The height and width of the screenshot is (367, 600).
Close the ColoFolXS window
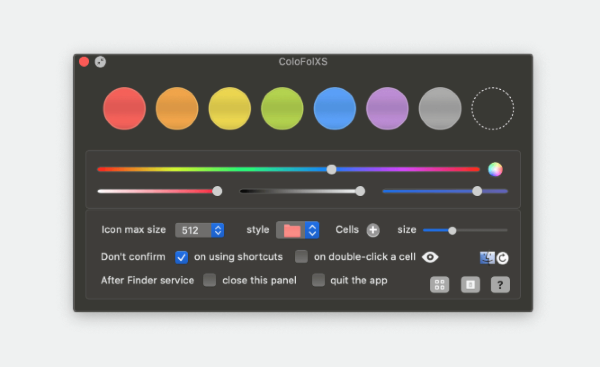click(x=84, y=62)
